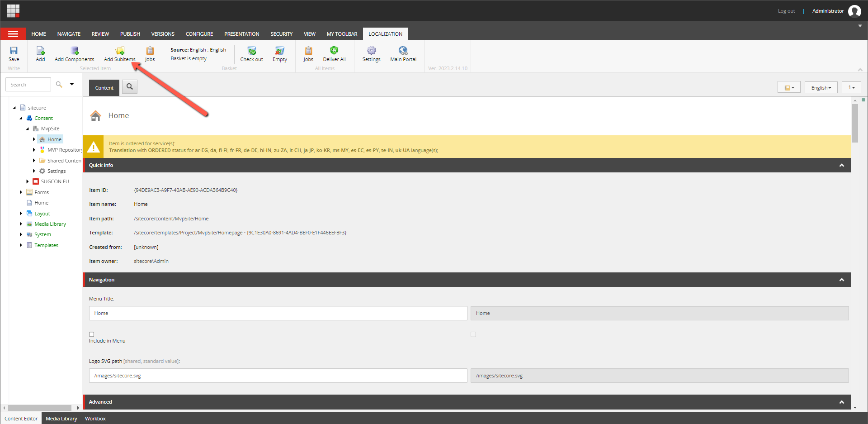
Task: Click the Menu Title input field
Action: click(x=278, y=313)
